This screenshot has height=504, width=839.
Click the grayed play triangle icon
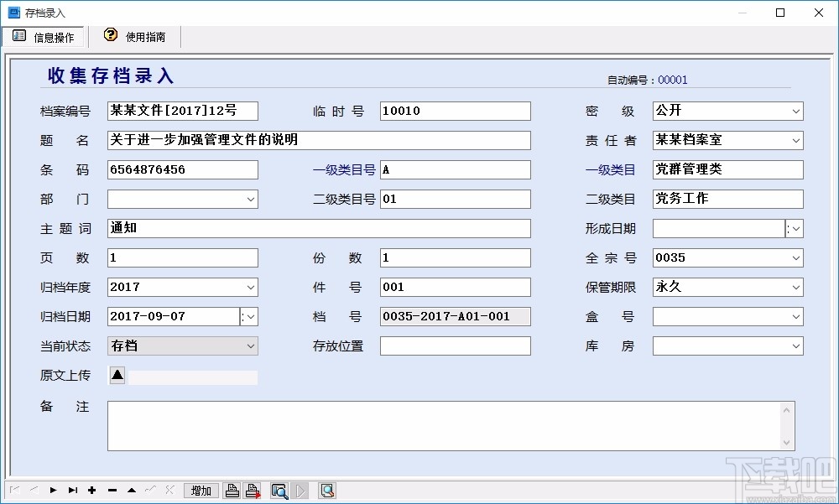tap(300, 491)
